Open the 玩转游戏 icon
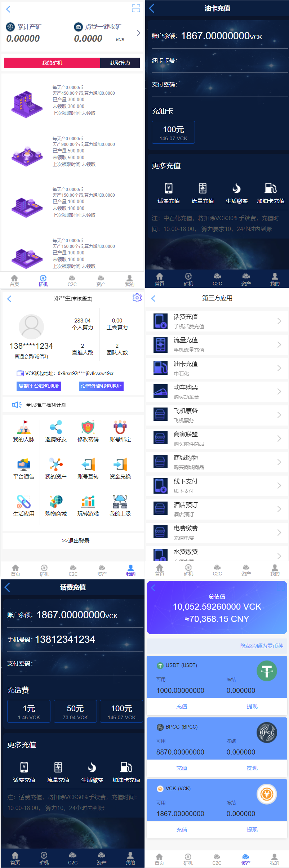The width and height of the screenshot is (289, 868). click(x=88, y=502)
